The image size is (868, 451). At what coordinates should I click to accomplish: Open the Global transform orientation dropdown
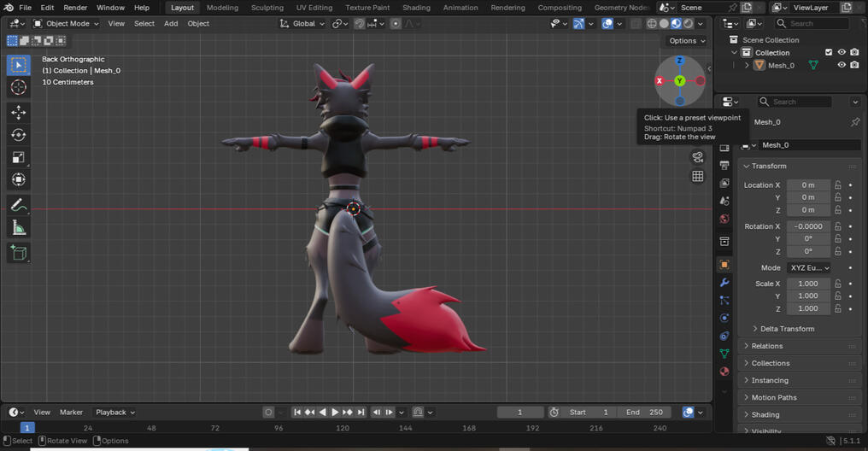point(302,24)
